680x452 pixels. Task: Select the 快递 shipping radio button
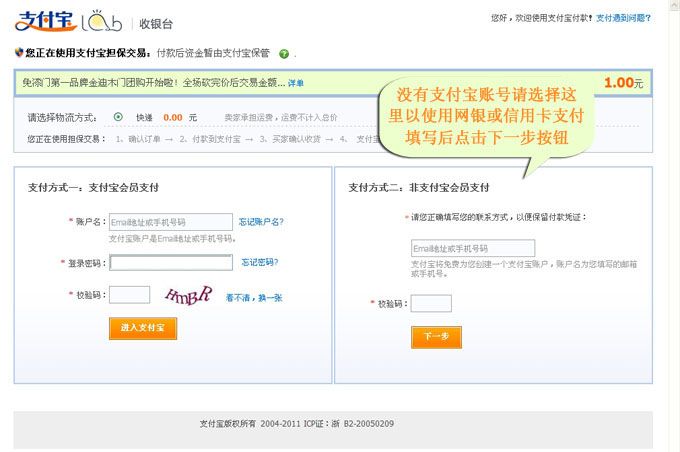[x=118, y=117]
